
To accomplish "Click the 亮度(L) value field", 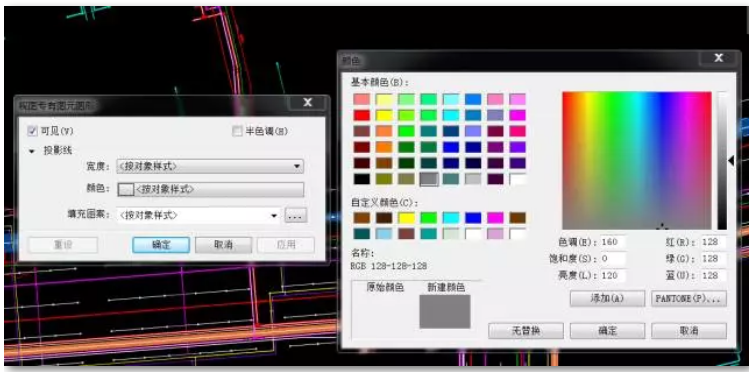I will [612, 275].
